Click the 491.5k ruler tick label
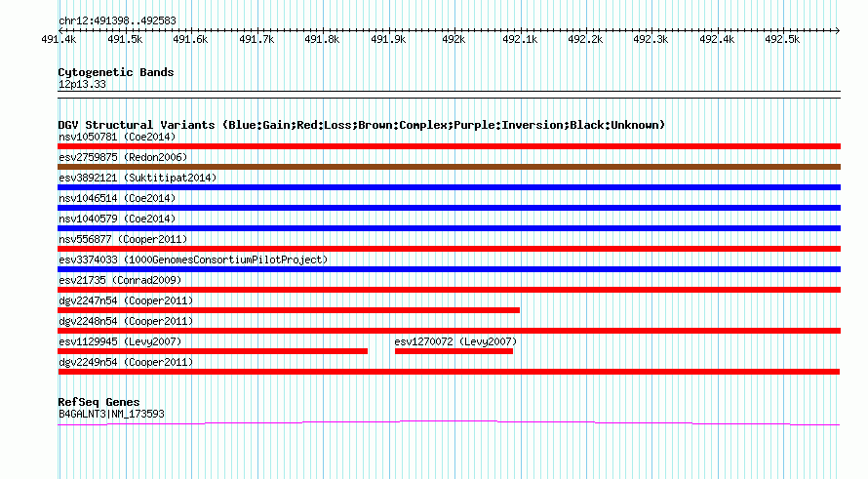The width and height of the screenshot is (868, 479). click(125, 40)
